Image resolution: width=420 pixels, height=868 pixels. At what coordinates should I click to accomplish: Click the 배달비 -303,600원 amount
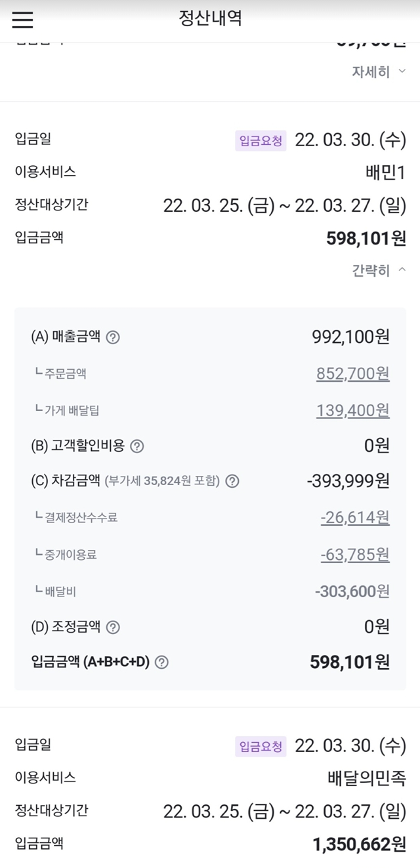[352, 591]
